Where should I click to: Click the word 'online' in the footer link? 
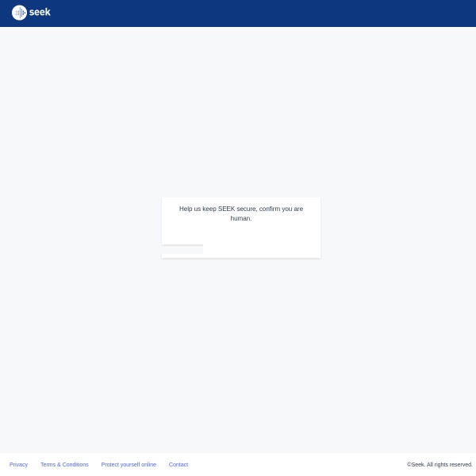pos(148,464)
